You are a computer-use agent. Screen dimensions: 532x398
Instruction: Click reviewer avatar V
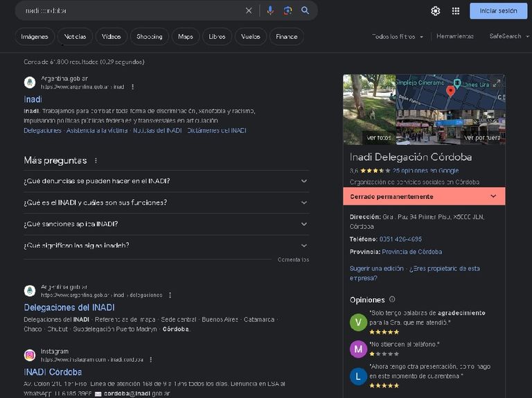coord(358,322)
